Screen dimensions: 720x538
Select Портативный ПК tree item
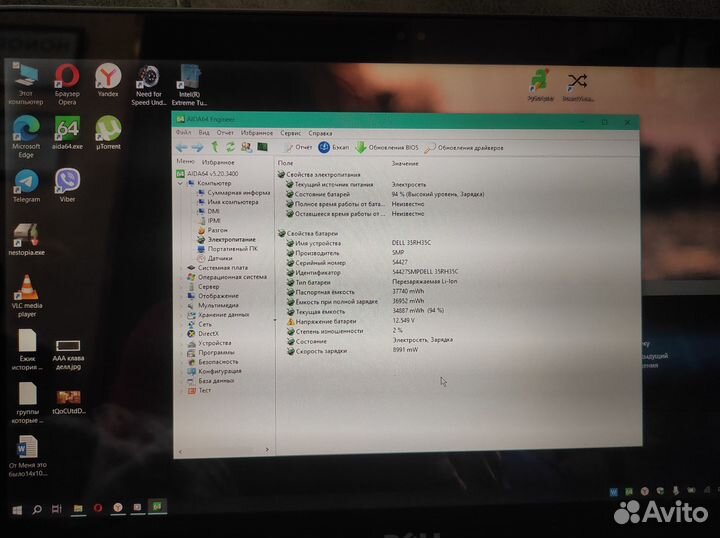tap(227, 249)
